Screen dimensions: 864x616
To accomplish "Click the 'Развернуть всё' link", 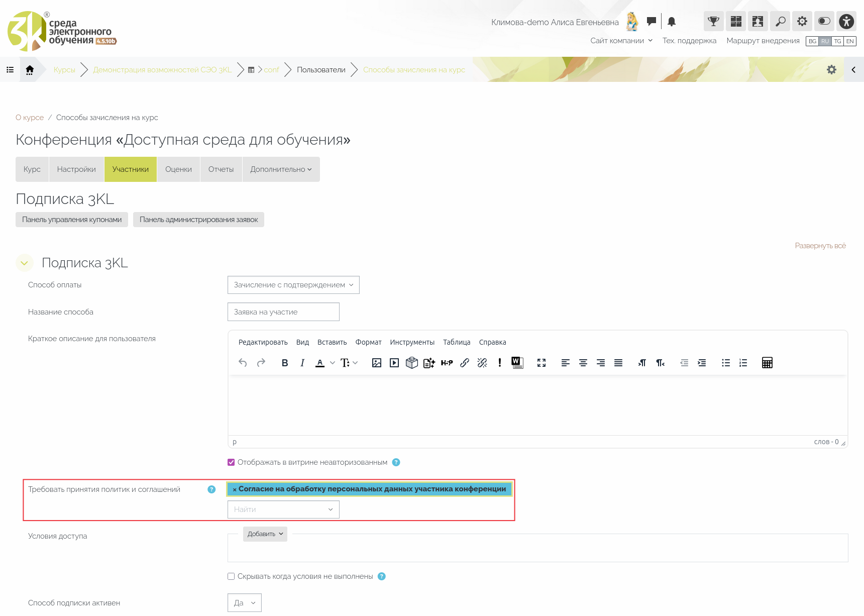I will [820, 246].
